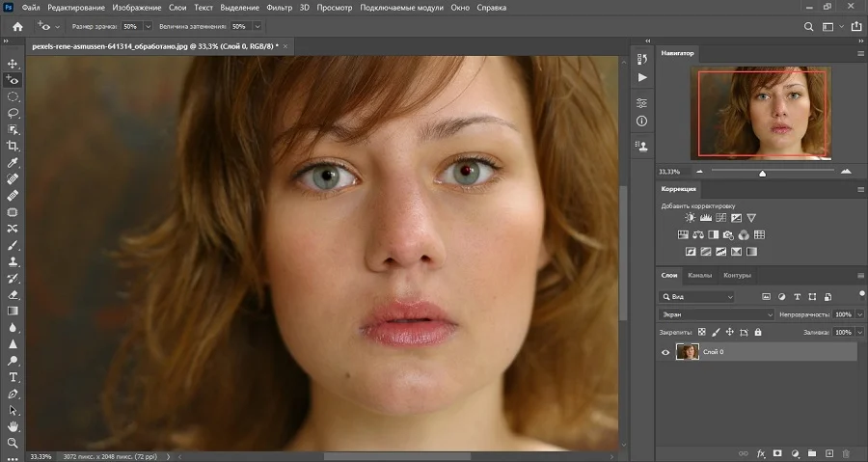Select the Lasso tool
This screenshot has width=868, height=462.
pos(13,113)
